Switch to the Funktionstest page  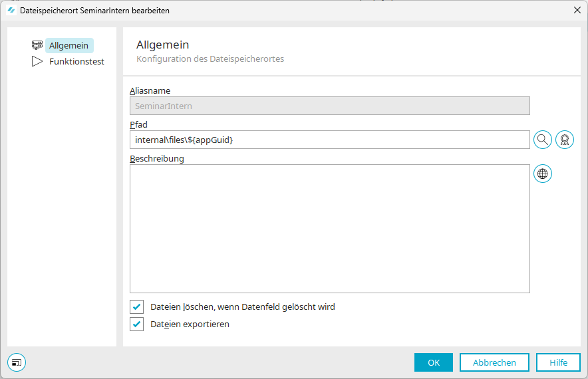(76, 62)
